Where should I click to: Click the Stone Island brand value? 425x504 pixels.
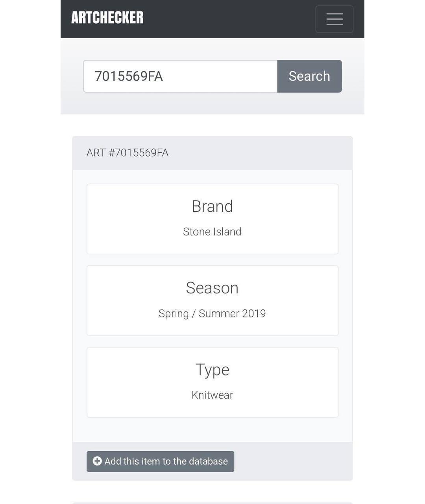click(212, 232)
